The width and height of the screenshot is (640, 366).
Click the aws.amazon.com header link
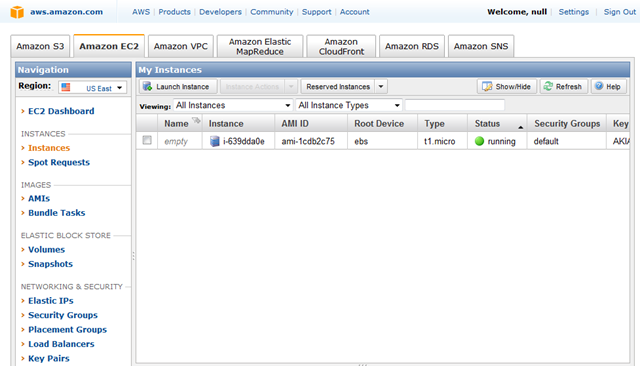pyautogui.click(x=66, y=12)
